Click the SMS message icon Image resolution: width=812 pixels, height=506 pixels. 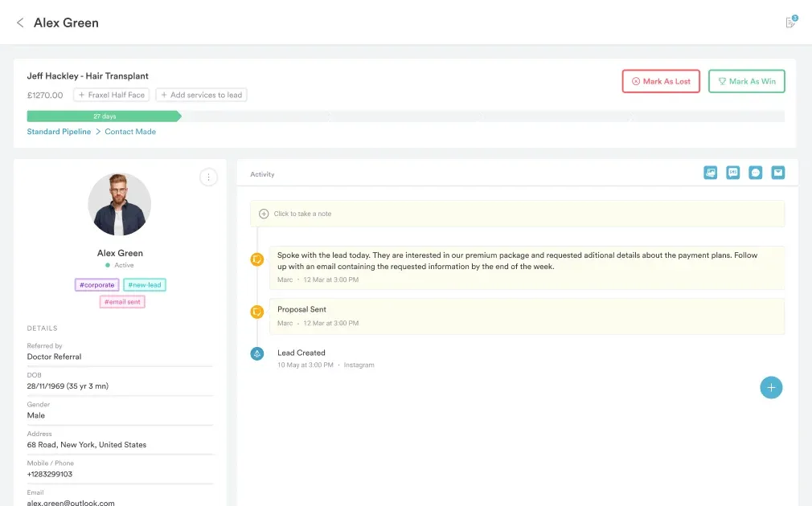point(732,173)
